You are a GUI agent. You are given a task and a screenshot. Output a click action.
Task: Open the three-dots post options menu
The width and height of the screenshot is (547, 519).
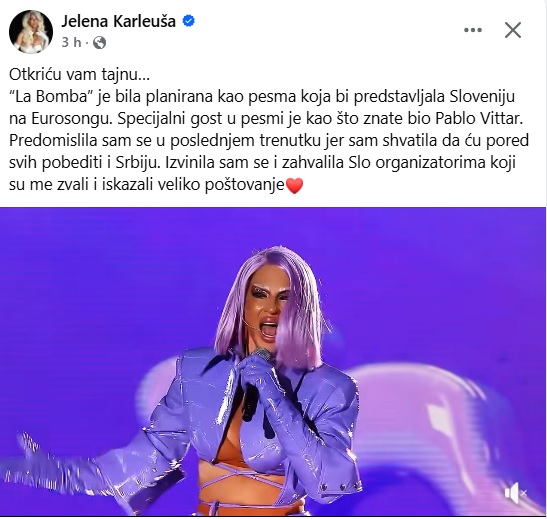click(x=473, y=30)
